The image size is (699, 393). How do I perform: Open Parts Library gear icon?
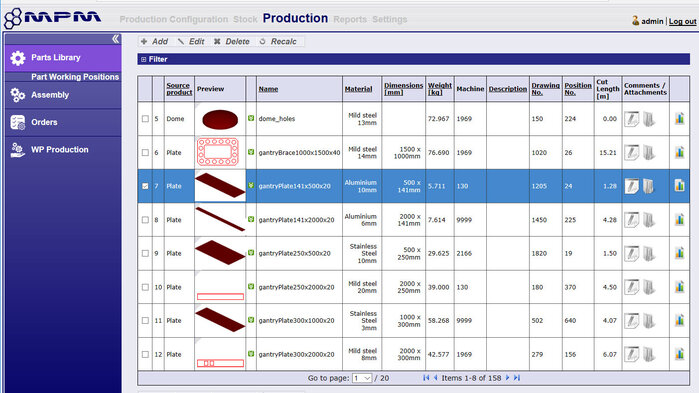coord(18,58)
